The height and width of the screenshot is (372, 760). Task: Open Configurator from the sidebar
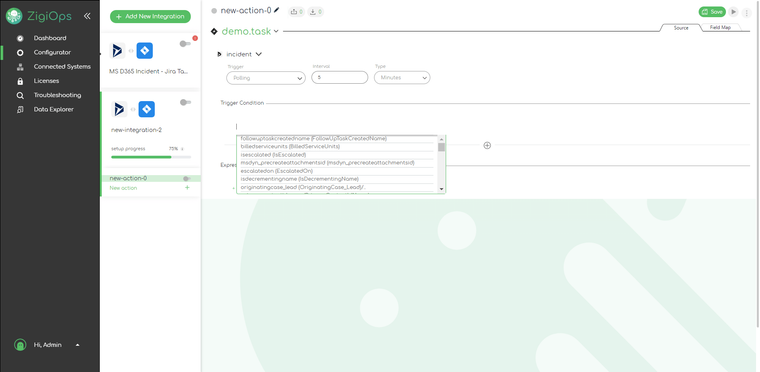point(52,52)
